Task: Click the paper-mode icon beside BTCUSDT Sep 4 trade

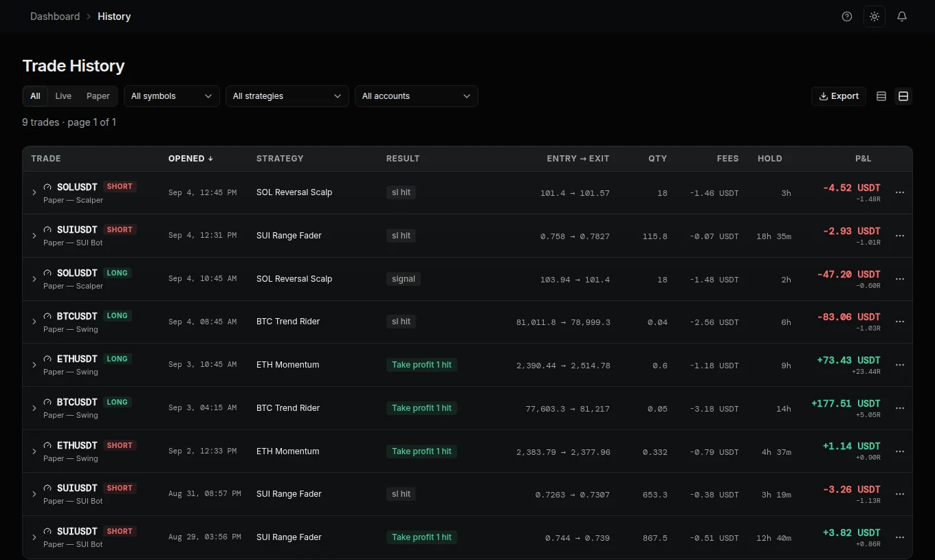Action: click(48, 316)
